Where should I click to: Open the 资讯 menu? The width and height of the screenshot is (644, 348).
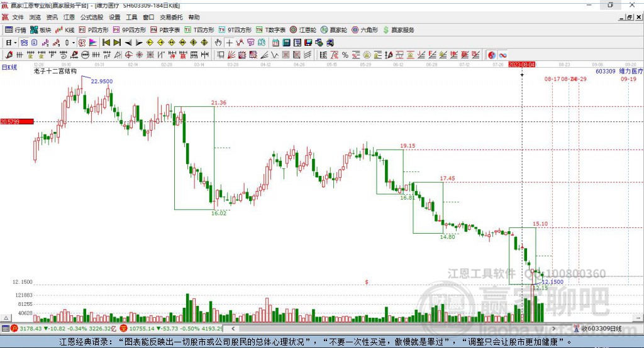[x=52, y=17]
